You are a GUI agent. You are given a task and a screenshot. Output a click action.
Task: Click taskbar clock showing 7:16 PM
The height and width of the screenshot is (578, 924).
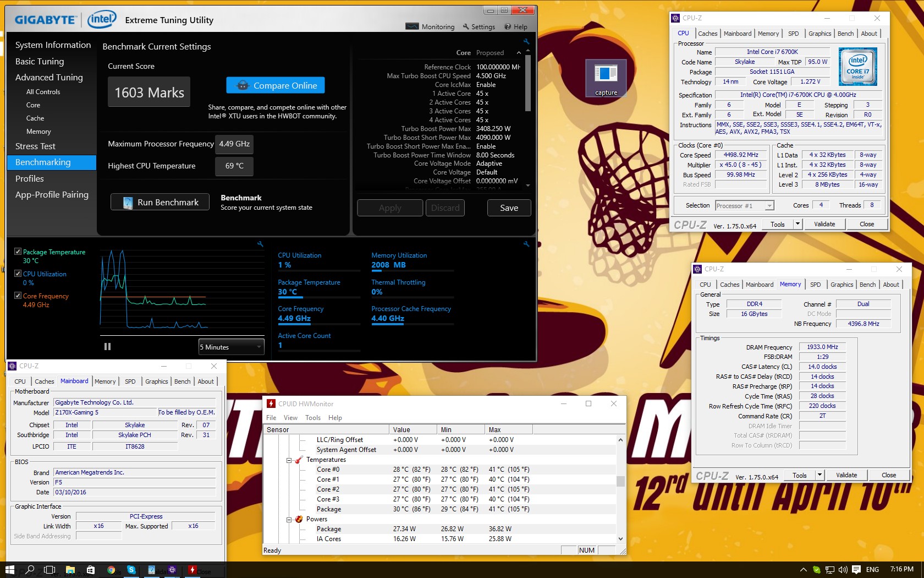click(901, 569)
